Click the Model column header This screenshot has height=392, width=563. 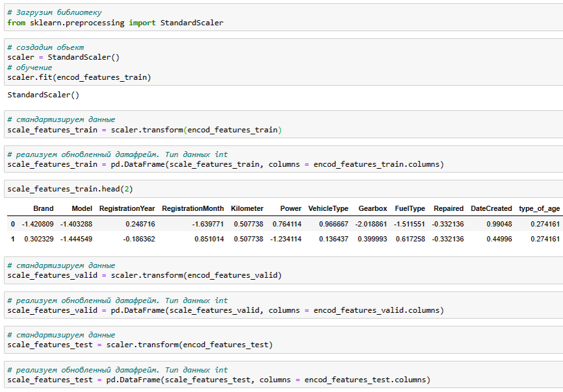[x=82, y=208]
